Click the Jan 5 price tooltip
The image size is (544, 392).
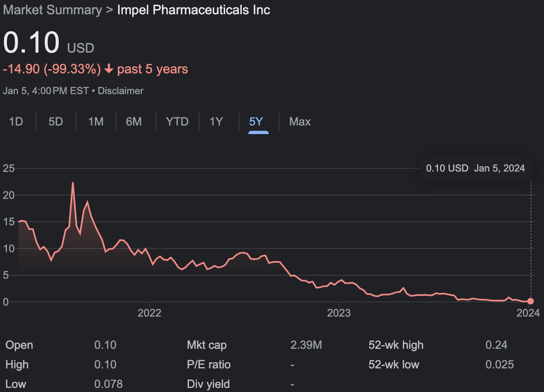pos(475,168)
